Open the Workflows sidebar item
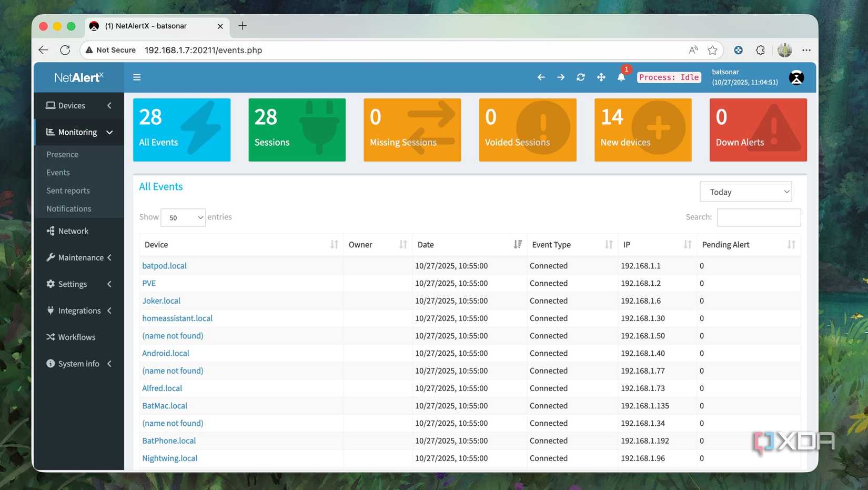The image size is (868, 490). [x=79, y=337]
